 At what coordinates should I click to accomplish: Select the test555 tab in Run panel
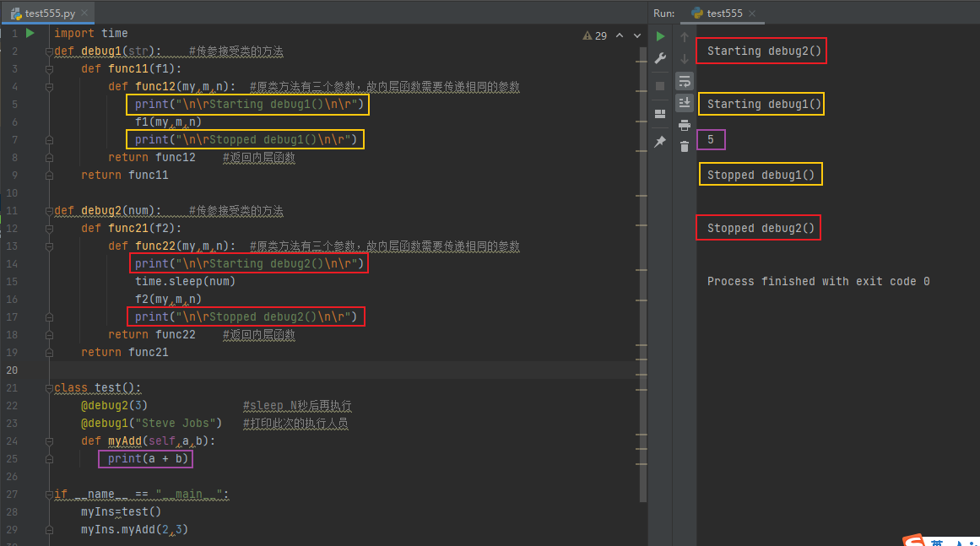tap(724, 14)
